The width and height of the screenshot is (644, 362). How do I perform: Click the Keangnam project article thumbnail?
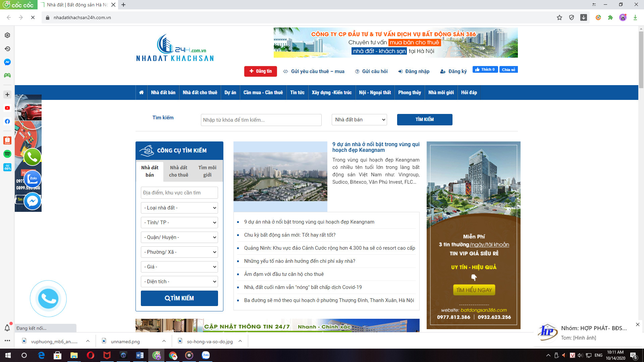point(280,177)
